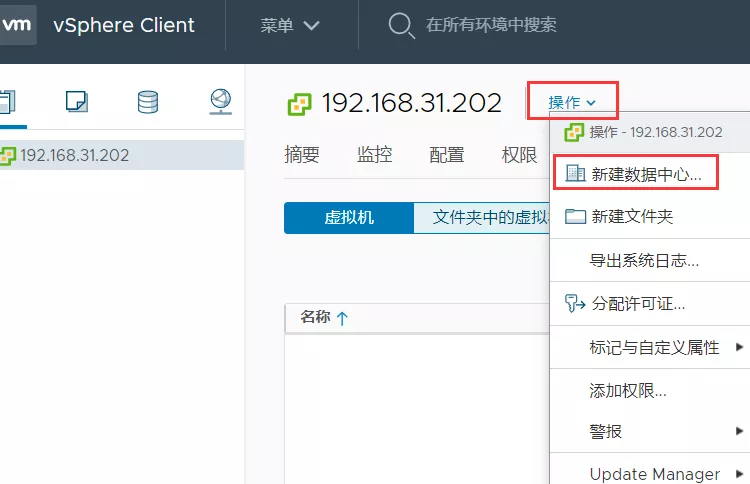Click the 虚拟机 view button
This screenshot has width=750, height=484.
349,217
